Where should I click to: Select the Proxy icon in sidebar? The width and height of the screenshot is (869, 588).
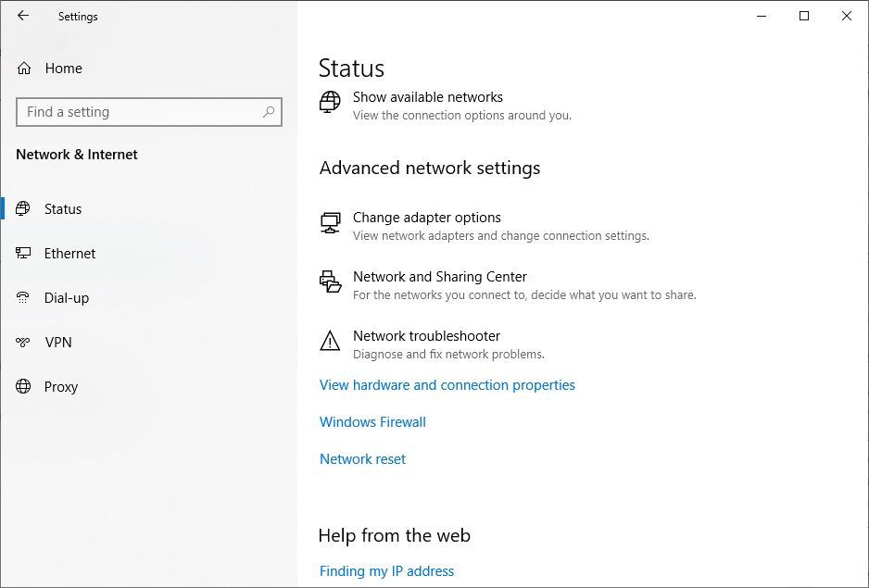(22, 386)
